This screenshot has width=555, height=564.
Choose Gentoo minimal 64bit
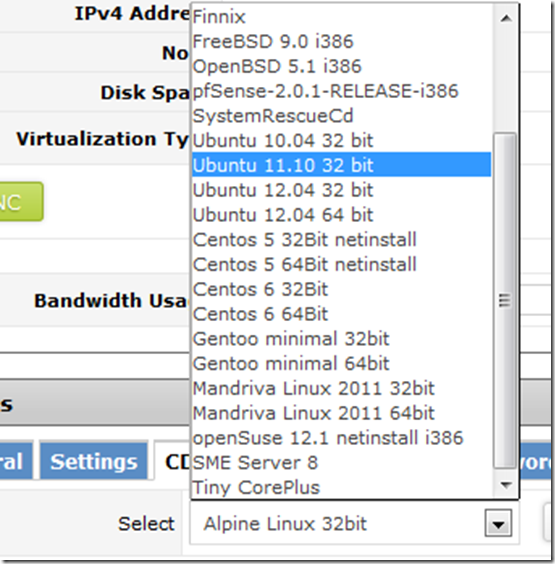pyautogui.click(x=342, y=364)
